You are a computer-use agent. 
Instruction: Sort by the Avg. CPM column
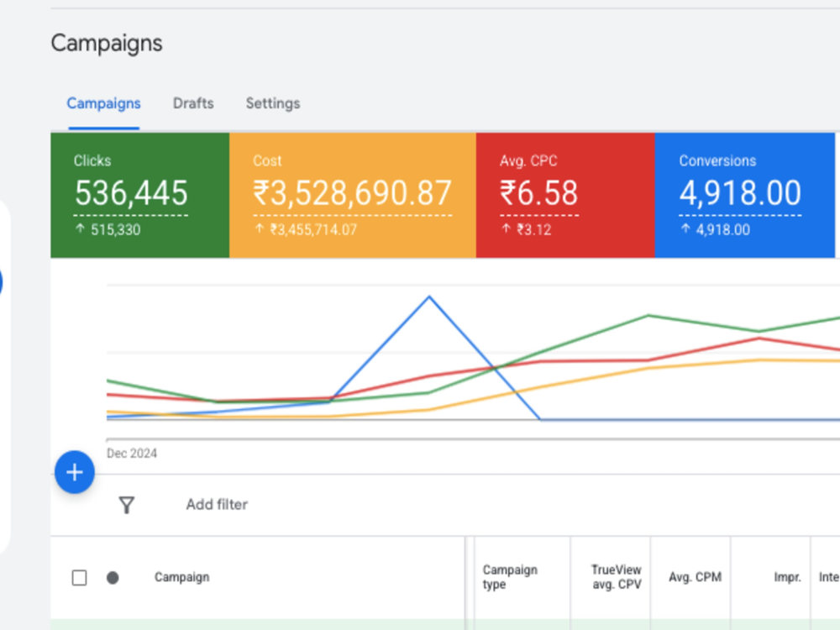click(x=695, y=577)
